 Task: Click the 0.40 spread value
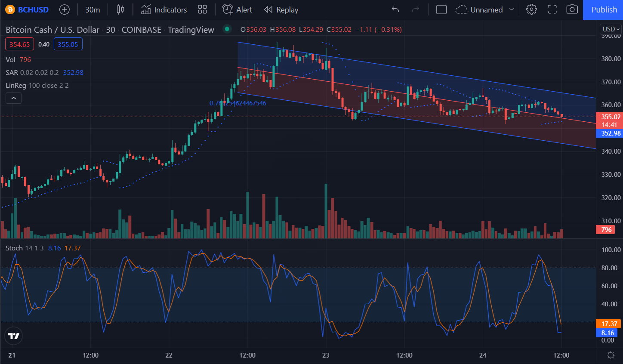[x=44, y=44]
